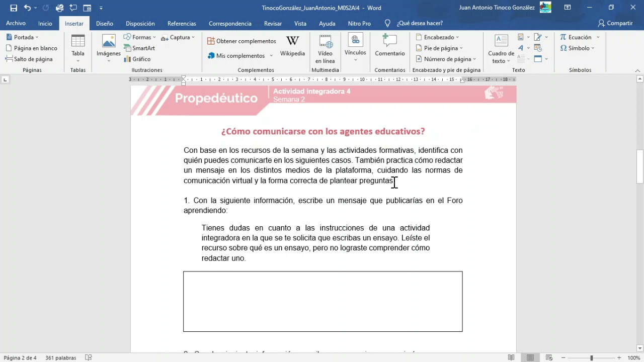
Task: Click the Compartir button
Action: (615, 23)
